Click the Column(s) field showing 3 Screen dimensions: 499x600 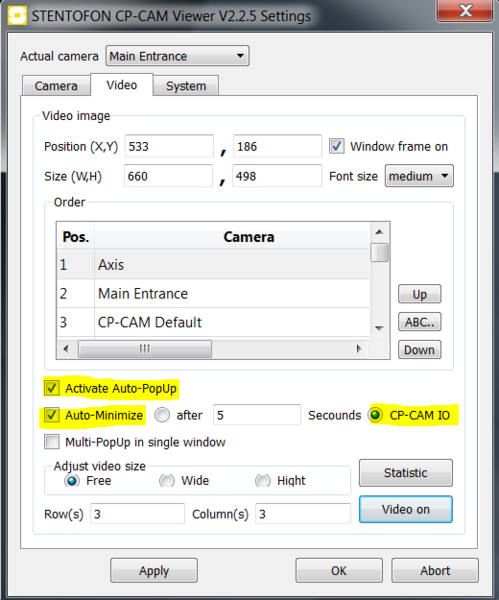coord(303,514)
